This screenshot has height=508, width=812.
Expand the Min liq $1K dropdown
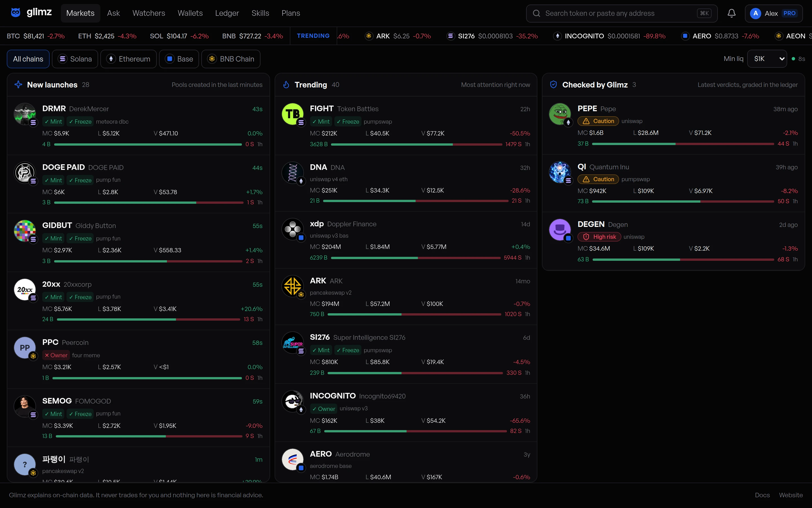tap(767, 59)
